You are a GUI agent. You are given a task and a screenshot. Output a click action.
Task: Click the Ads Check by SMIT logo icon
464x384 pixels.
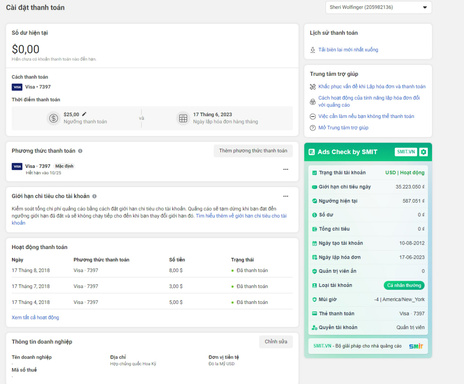click(x=312, y=152)
